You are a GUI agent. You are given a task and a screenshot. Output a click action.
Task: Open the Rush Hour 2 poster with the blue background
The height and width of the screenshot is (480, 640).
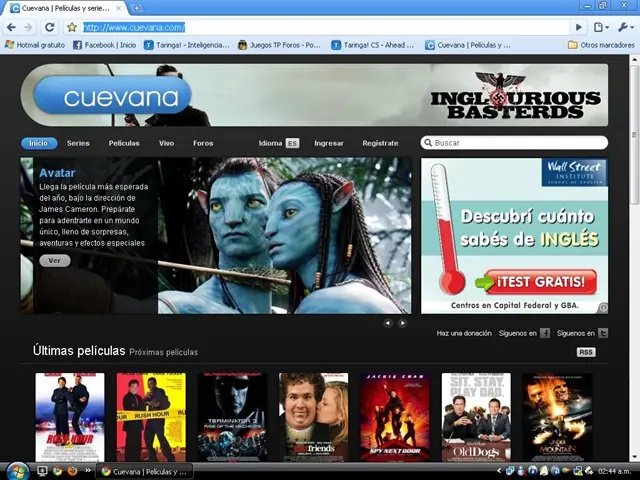(x=70, y=417)
